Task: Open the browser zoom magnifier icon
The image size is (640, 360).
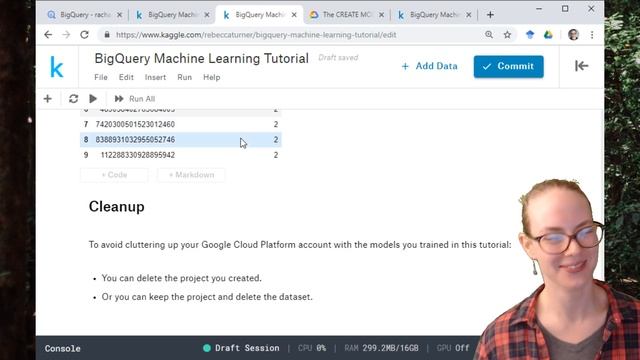Action: (x=489, y=35)
